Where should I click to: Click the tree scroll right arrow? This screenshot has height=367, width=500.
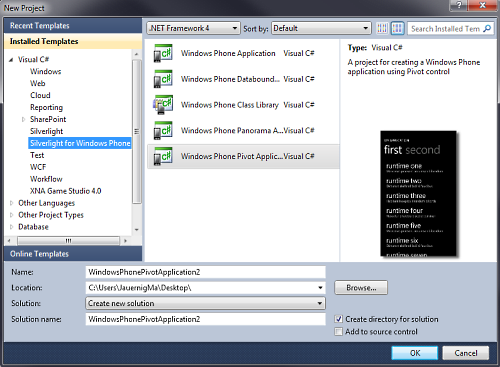(x=125, y=240)
